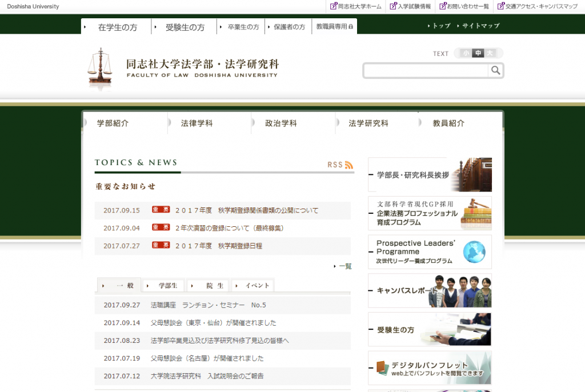Open news 大学院法学研究科 入試説明会のご報告
This screenshot has width=585, height=392.
point(207,377)
